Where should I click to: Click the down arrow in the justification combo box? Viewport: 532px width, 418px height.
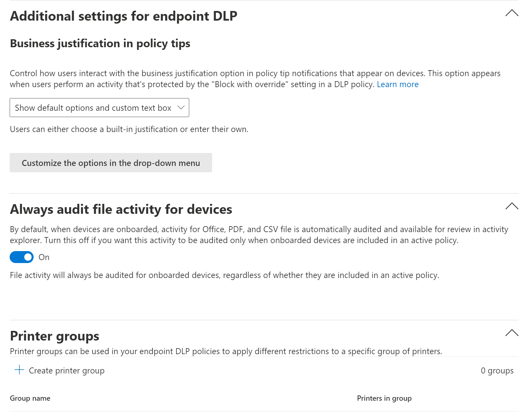[x=181, y=107]
